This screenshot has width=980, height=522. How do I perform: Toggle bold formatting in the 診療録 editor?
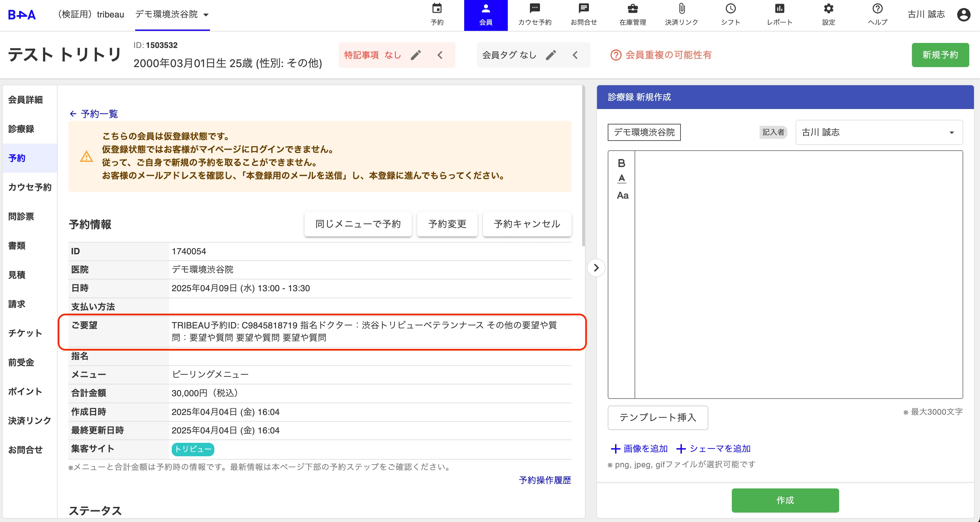[621, 163]
